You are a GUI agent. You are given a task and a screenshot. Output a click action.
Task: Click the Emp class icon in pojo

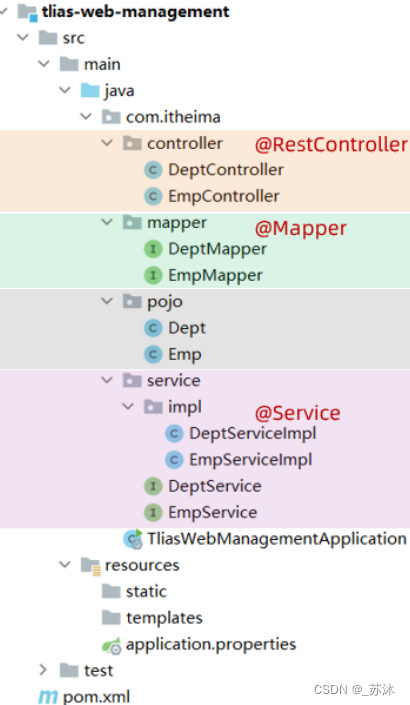click(153, 354)
